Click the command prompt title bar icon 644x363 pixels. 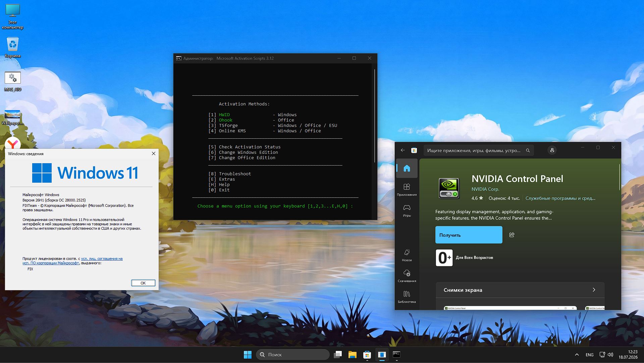coord(179,58)
